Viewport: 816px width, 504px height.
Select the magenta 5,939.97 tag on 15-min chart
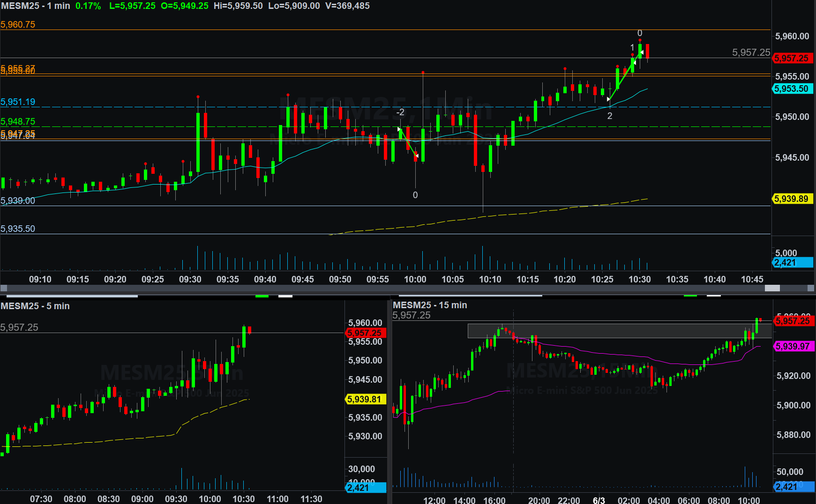(793, 346)
